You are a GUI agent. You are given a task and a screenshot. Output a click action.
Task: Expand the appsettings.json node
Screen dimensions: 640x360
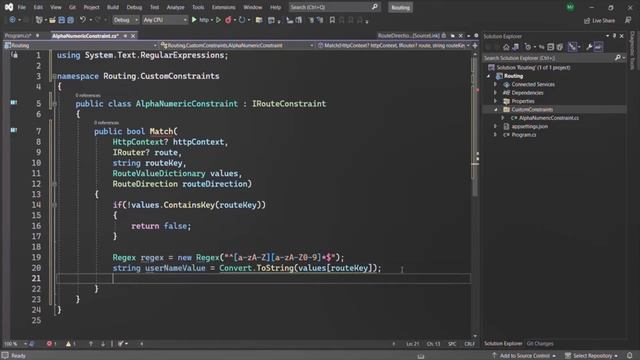click(x=496, y=126)
